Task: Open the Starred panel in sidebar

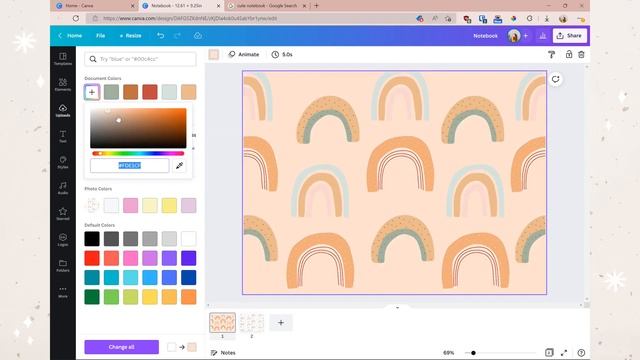Action: tap(62, 214)
